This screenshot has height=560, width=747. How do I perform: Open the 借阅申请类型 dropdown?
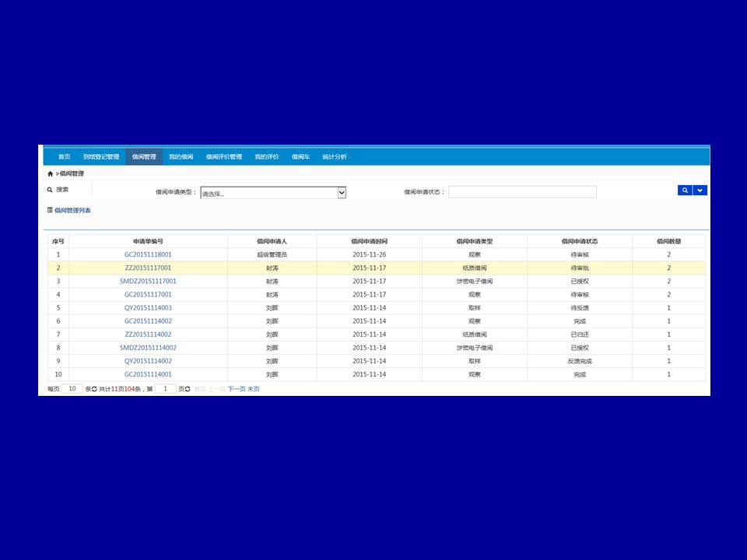click(273, 193)
